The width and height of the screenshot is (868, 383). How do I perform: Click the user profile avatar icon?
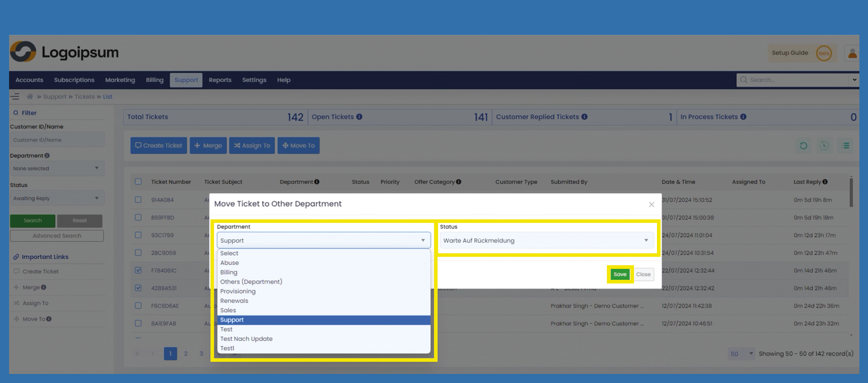tap(852, 53)
